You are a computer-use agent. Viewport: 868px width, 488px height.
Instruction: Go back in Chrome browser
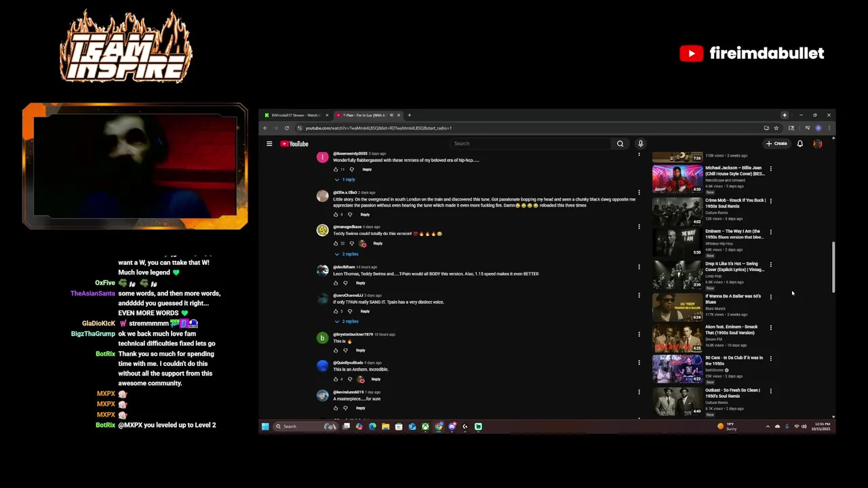click(266, 128)
